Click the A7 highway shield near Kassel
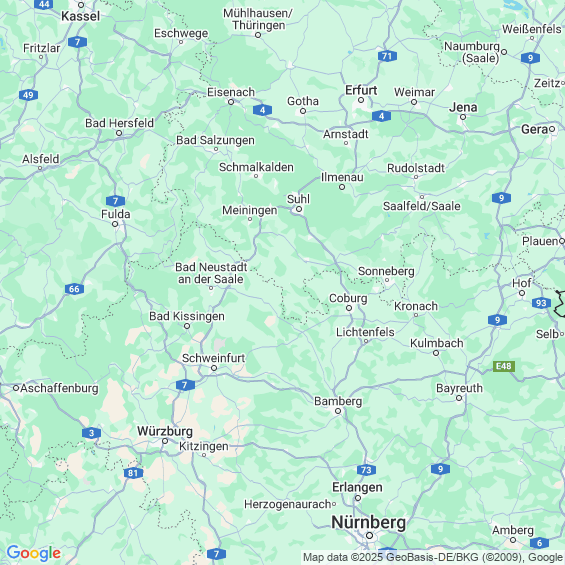 pos(77,42)
